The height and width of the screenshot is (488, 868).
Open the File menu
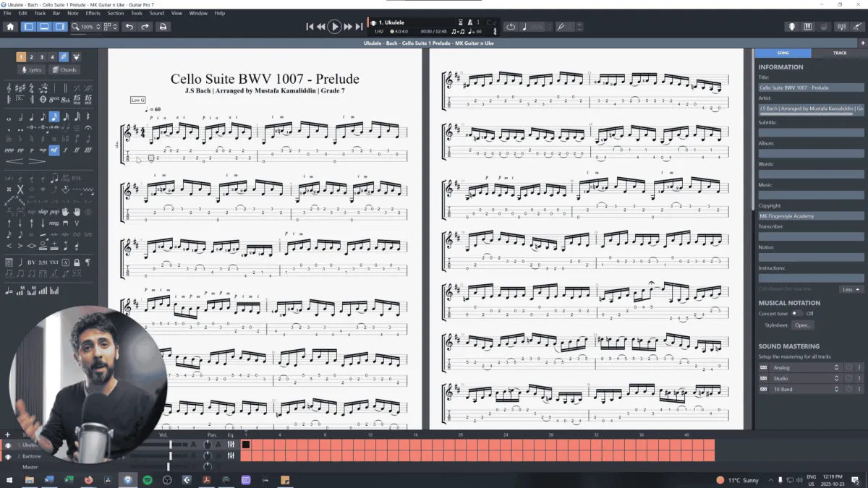coord(7,13)
